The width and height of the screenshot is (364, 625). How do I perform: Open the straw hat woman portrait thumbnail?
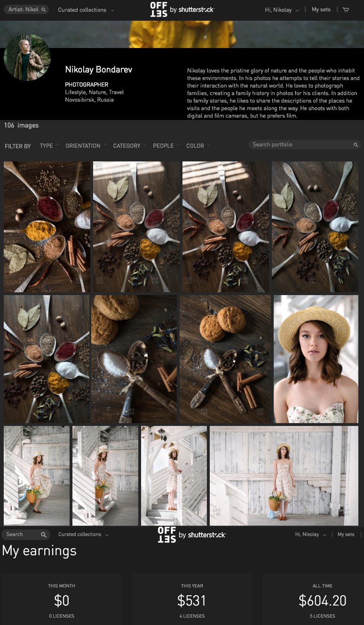(x=316, y=359)
